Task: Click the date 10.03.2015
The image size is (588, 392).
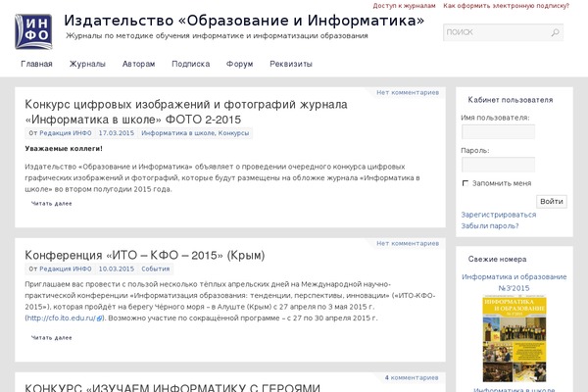Action: pos(117,269)
